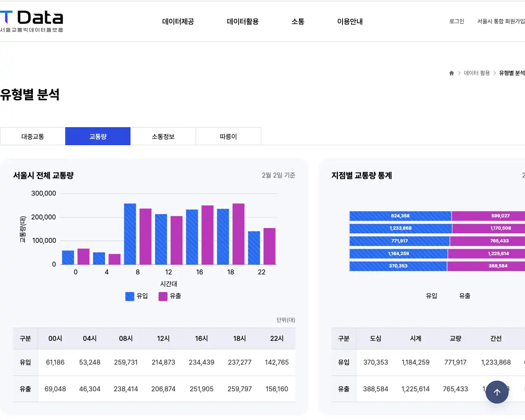
Task: Click 유형별 분석 in the breadcrumb trail
Action: 511,73
